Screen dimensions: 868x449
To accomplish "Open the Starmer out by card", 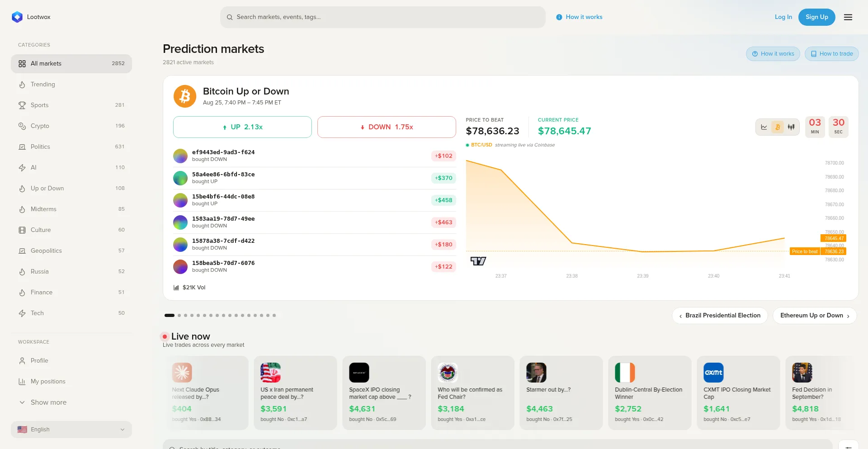I will click(x=561, y=393).
